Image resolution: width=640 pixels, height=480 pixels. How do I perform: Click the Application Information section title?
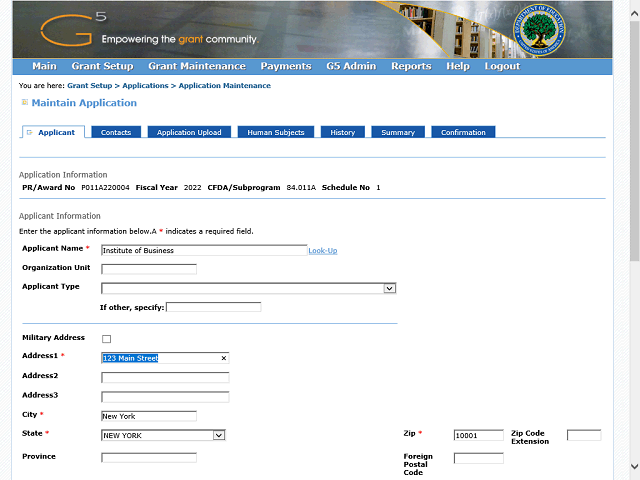63,175
